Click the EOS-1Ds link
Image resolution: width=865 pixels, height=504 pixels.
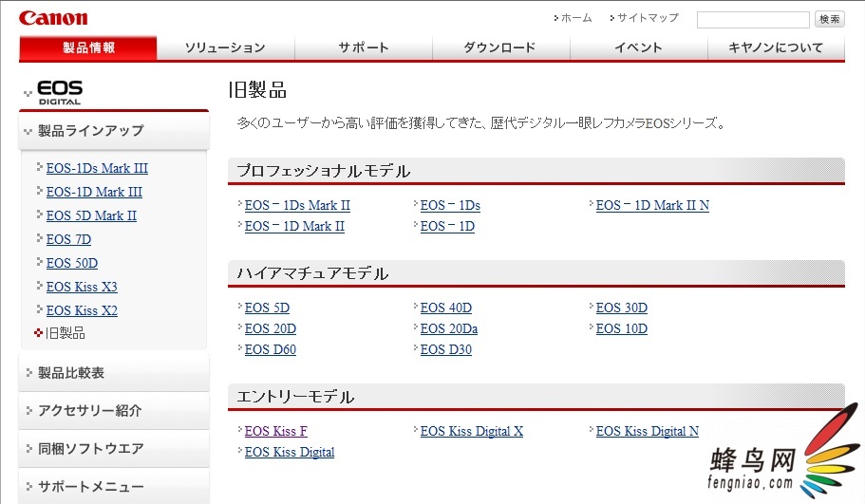[450, 205]
